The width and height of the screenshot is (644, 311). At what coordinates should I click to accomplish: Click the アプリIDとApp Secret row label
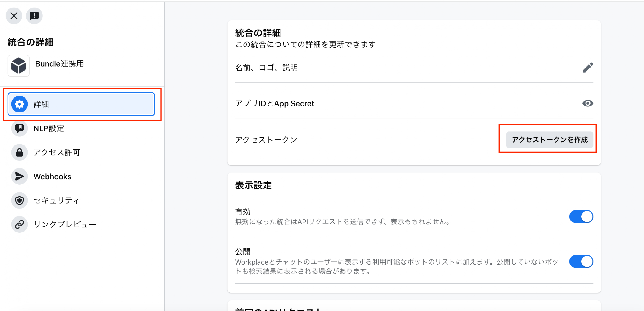tap(275, 104)
